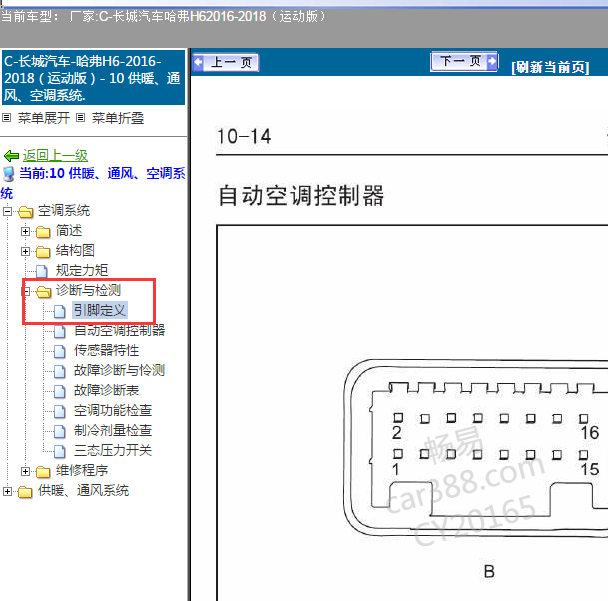This screenshot has width=608, height=601.
Task: Expand all via 菜单展开 text
Action: point(44,118)
